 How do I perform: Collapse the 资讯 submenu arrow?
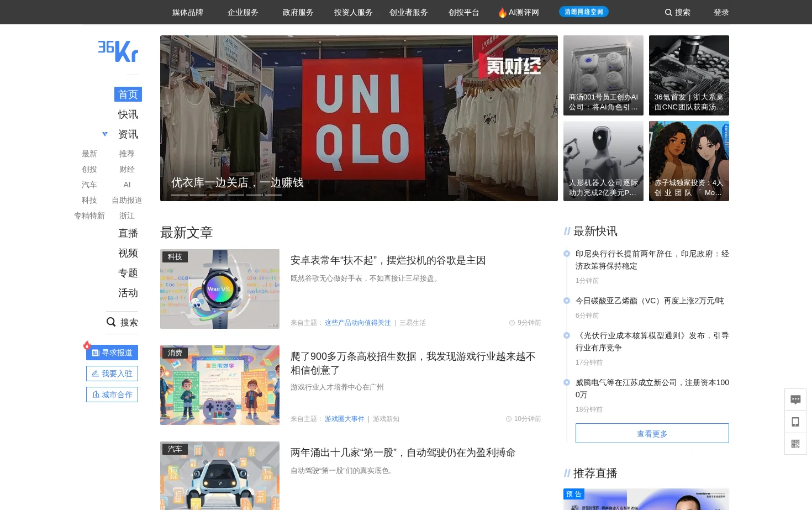pos(105,134)
